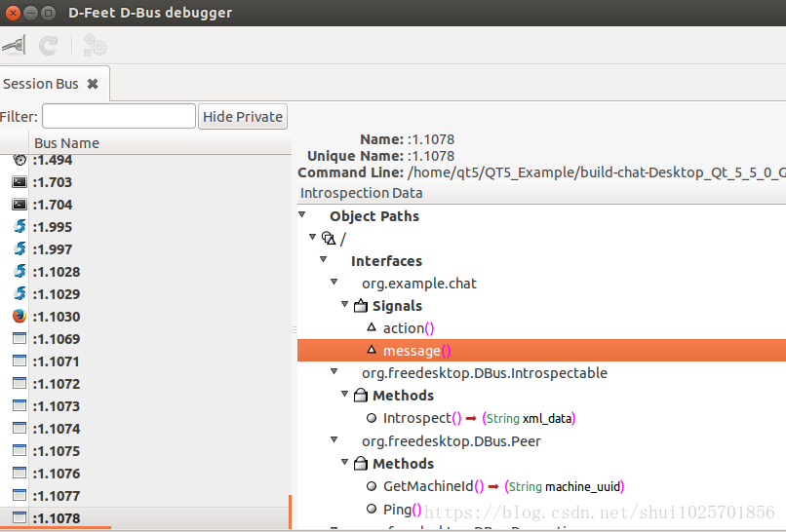
Task: Click the circle icon beside Ping()
Action: point(372,509)
